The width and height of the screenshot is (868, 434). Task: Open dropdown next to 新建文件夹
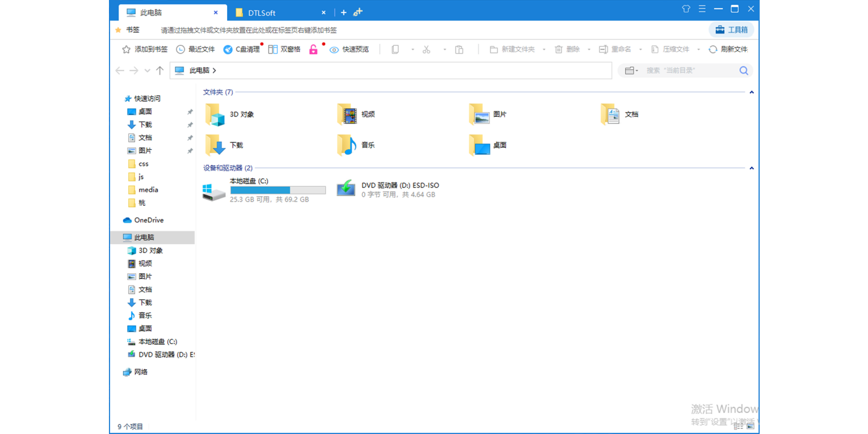[544, 49]
